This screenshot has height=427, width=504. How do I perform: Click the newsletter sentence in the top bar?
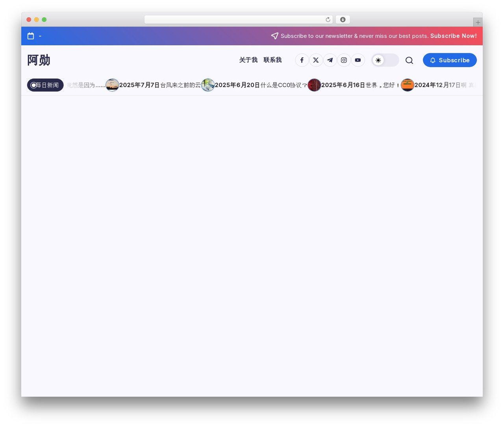(x=355, y=36)
